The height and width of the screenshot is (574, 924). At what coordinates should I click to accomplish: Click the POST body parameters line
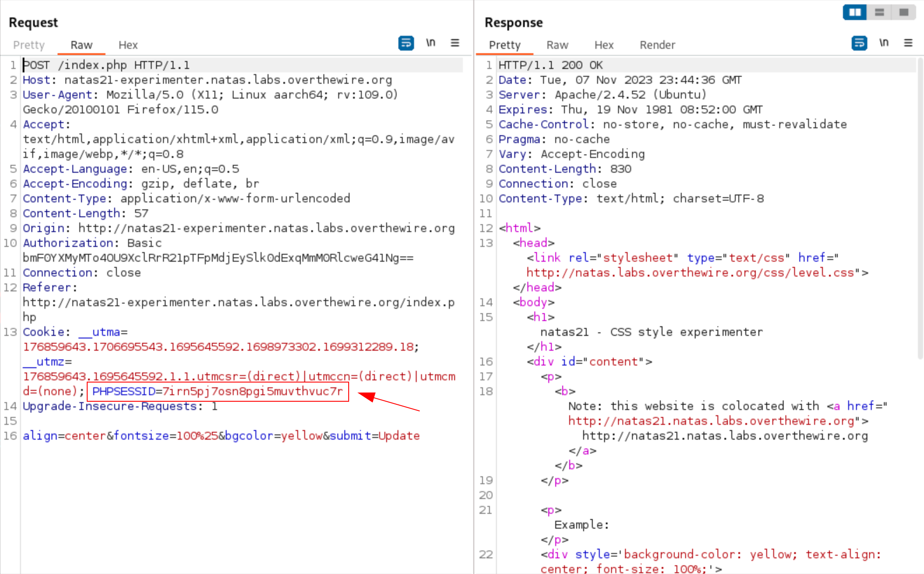pyautogui.click(x=221, y=436)
